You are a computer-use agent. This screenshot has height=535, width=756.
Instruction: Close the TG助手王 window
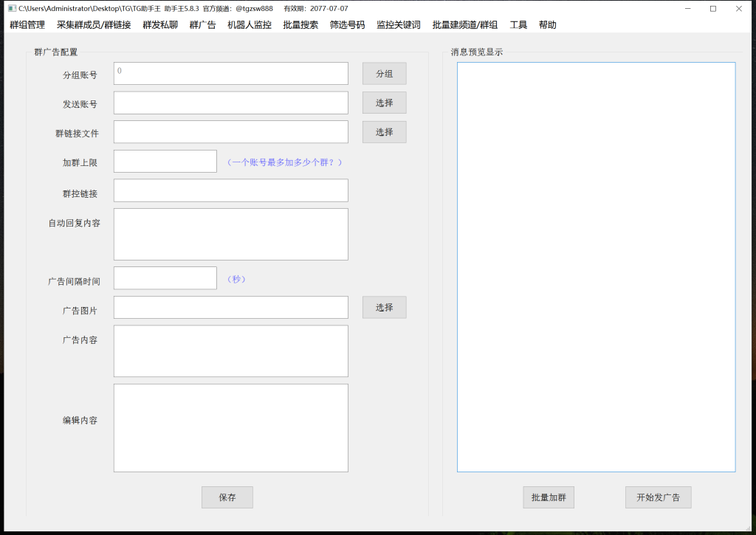point(738,9)
